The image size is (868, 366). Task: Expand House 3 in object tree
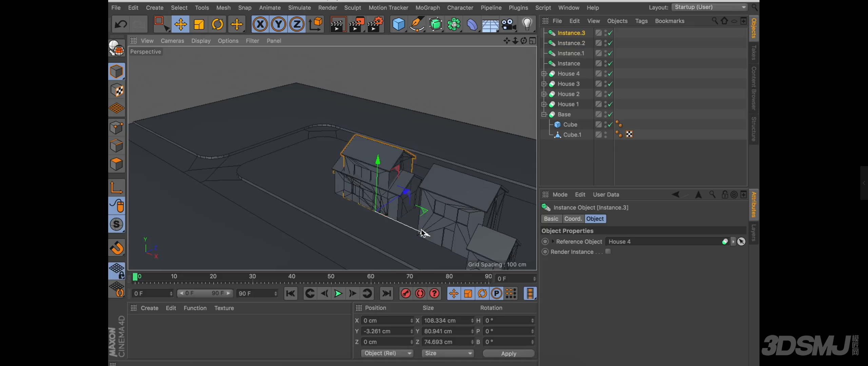(x=544, y=84)
